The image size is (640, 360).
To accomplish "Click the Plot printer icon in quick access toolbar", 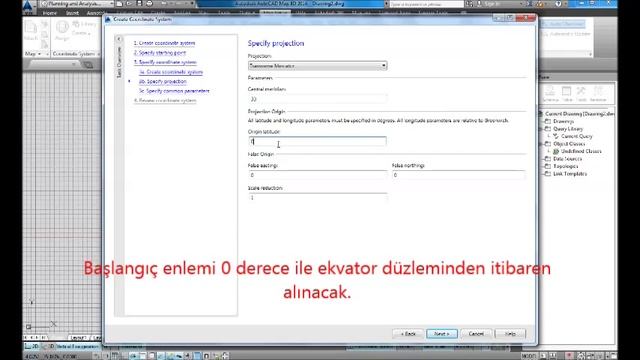I will [149, 4].
